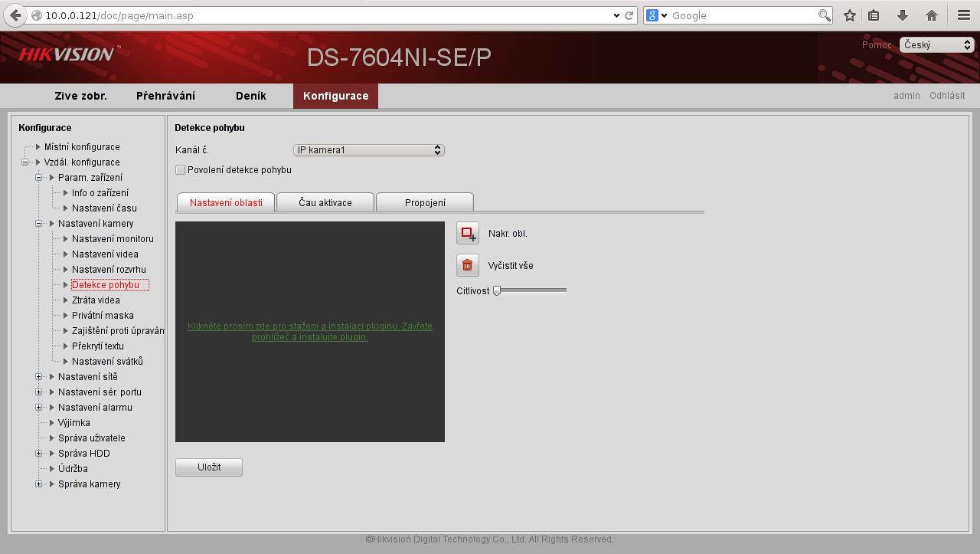Open Správa uživatele in the tree
980x554 pixels.
(x=92, y=438)
